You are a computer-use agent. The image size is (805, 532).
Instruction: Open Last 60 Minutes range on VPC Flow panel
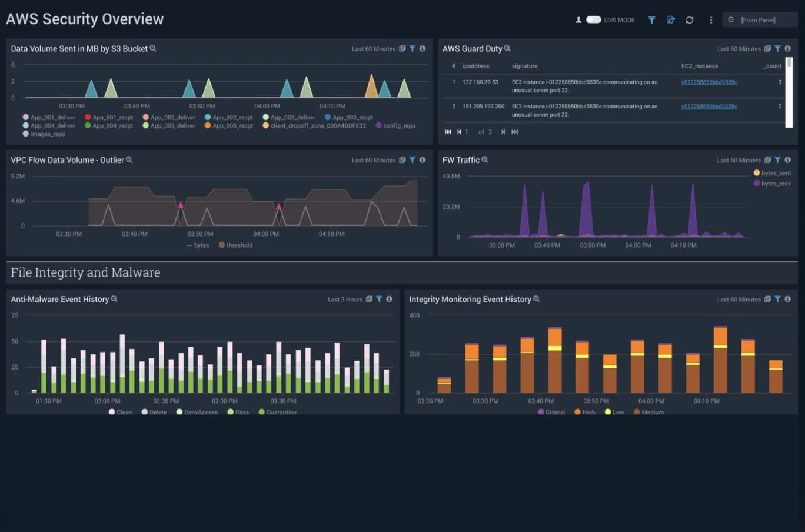[374, 160]
